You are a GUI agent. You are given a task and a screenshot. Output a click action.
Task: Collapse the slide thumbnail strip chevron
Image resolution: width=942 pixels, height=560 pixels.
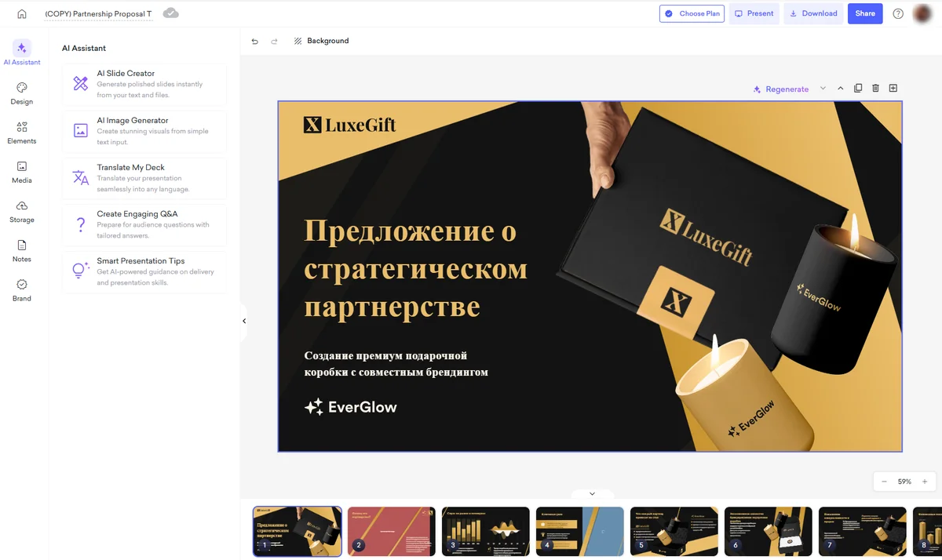(x=592, y=494)
